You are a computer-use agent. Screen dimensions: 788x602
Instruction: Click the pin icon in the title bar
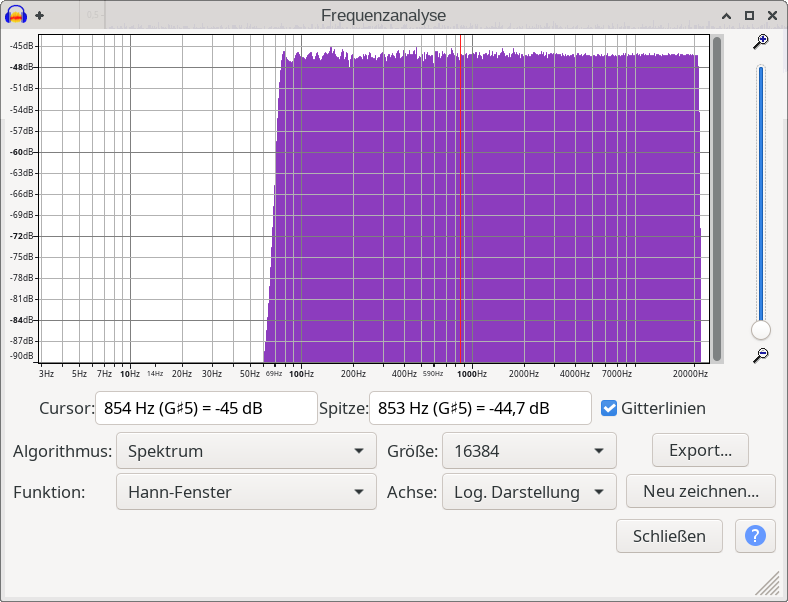click(x=40, y=15)
